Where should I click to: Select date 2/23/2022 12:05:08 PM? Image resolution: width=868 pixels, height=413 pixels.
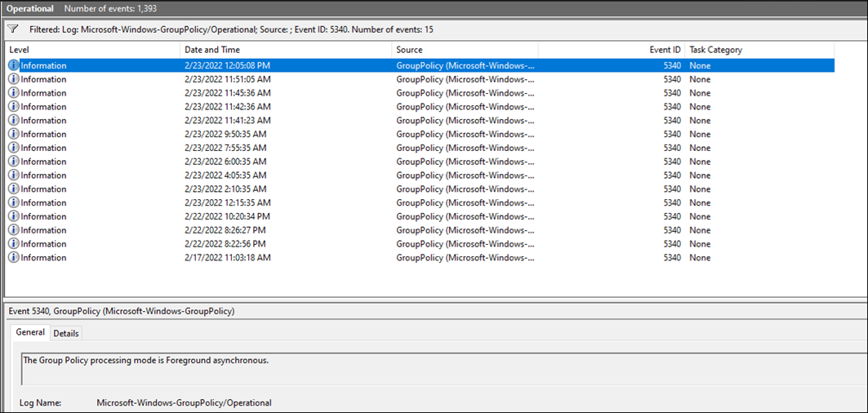[228, 65]
